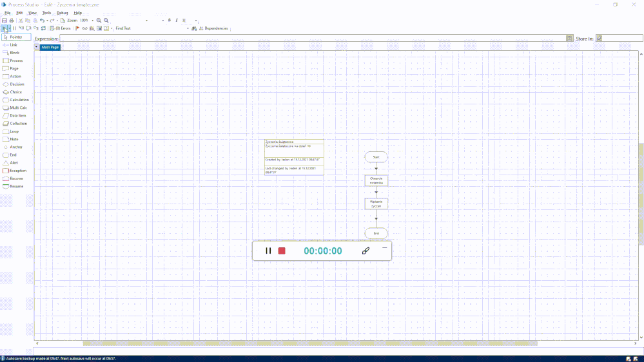Click the Save icon in toolbar
The height and width of the screenshot is (362, 644).
5,21
